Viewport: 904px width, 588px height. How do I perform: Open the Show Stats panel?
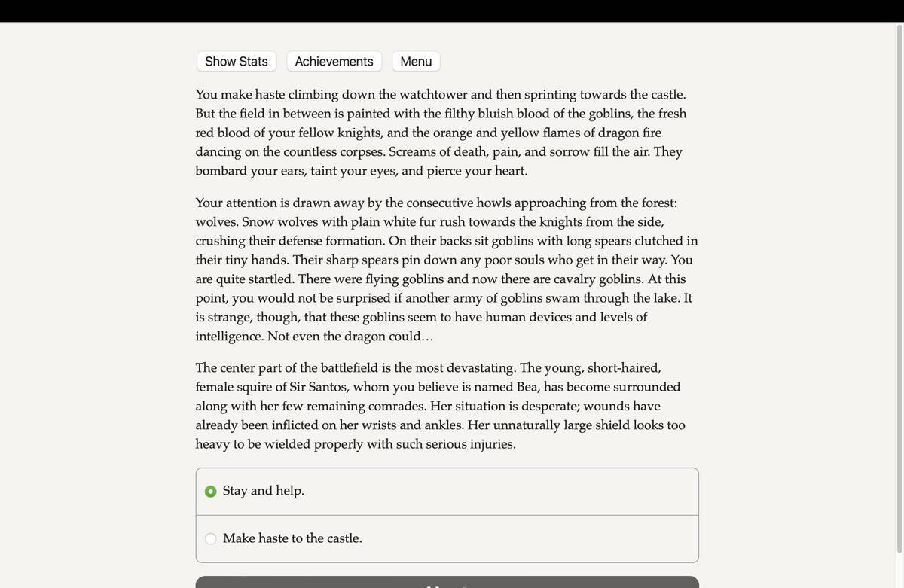pos(237,62)
